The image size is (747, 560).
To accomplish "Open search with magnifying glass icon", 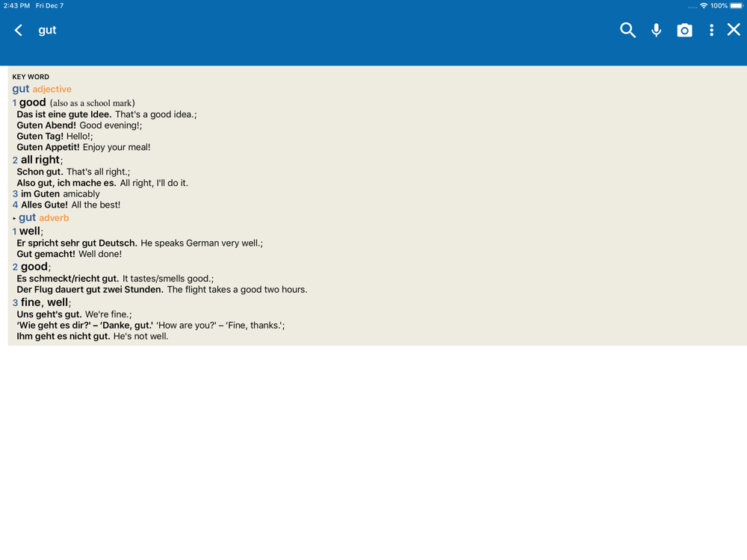I will point(627,30).
